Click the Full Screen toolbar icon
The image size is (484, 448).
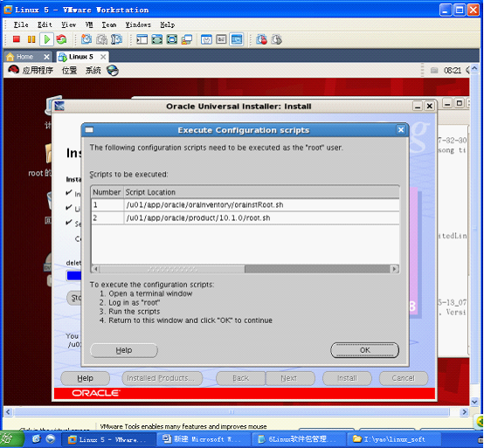[x=157, y=39]
